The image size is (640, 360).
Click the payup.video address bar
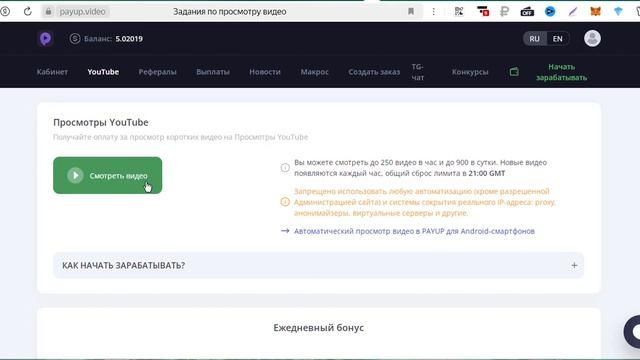(82, 11)
